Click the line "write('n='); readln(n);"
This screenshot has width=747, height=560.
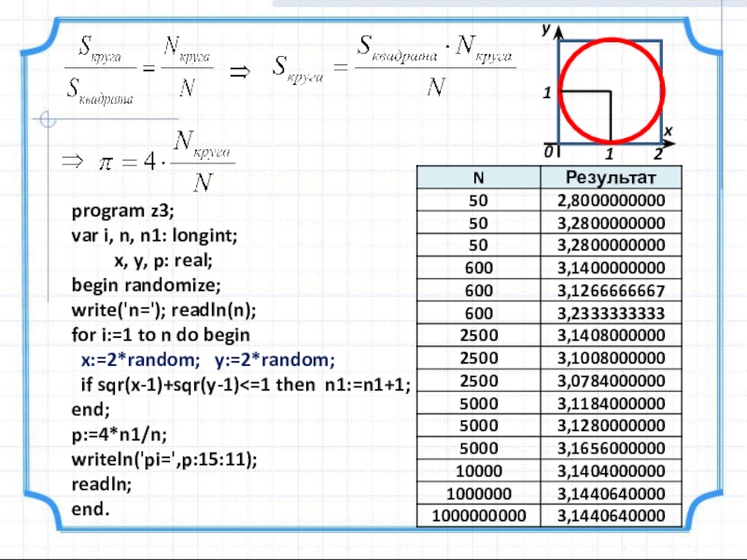click(163, 310)
